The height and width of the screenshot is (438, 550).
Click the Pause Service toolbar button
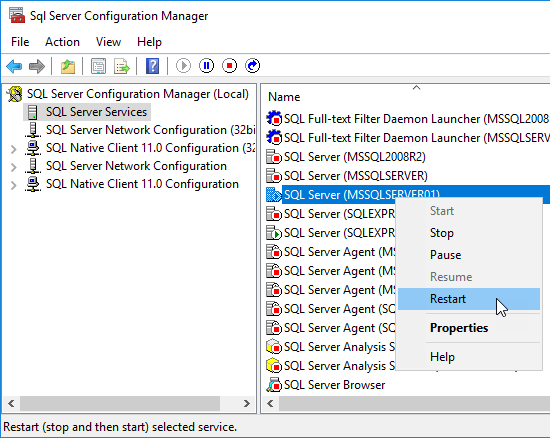click(x=207, y=66)
